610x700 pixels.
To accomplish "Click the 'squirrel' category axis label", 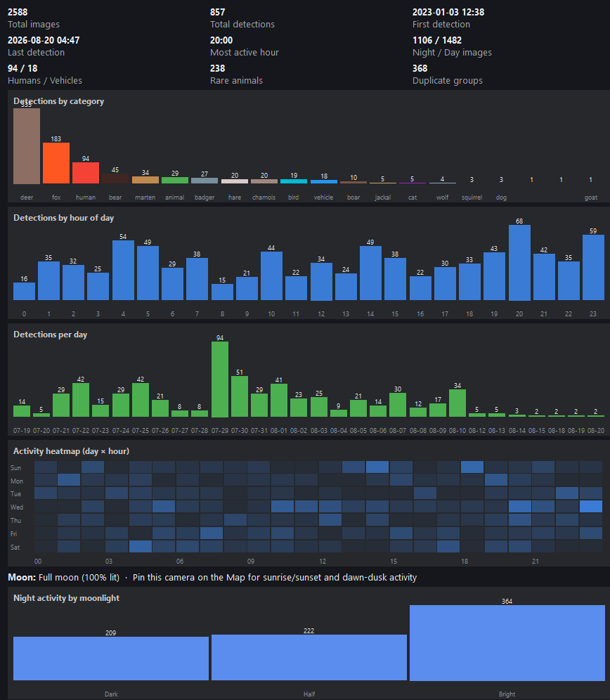I will 472,197.
